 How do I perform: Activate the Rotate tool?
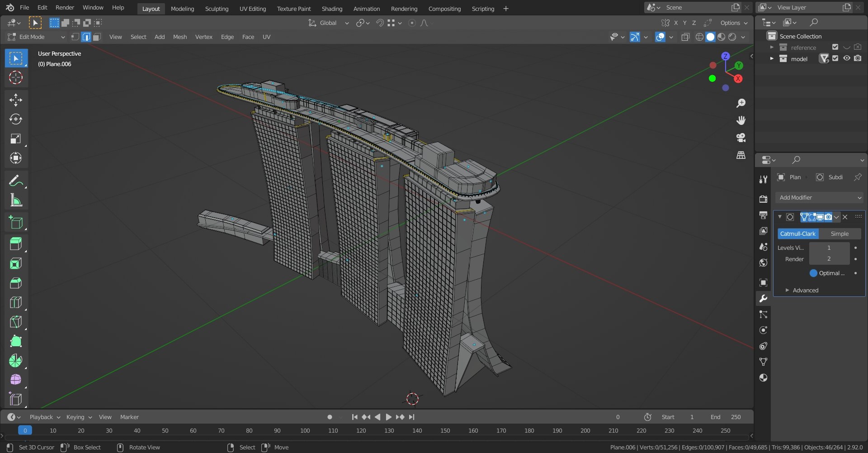16,119
